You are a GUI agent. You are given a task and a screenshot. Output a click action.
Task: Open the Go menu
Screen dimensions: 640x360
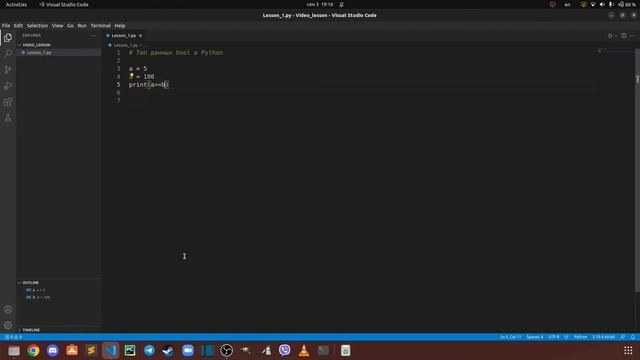pos(71,25)
